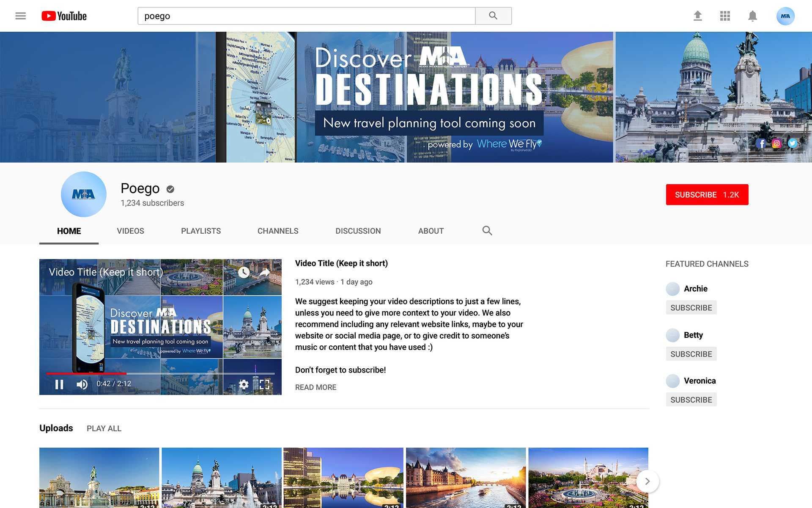Click the search magnifier button
The width and height of the screenshot is (812, 508).
493,16
